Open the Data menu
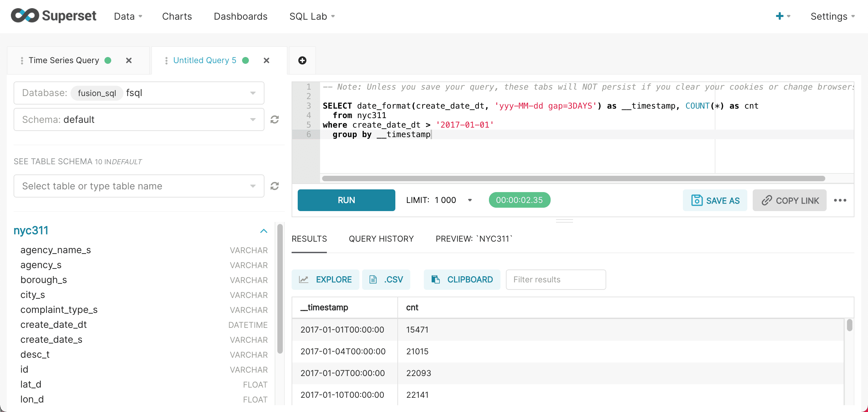The width and height of the screenshot is (868, 412). [128, 16]
